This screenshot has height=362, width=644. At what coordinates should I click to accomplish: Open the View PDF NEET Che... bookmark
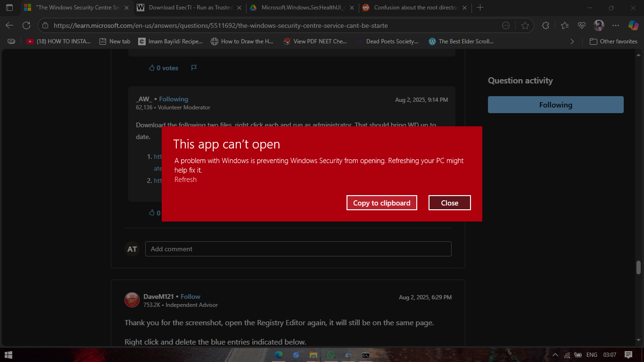coord(315,41)
